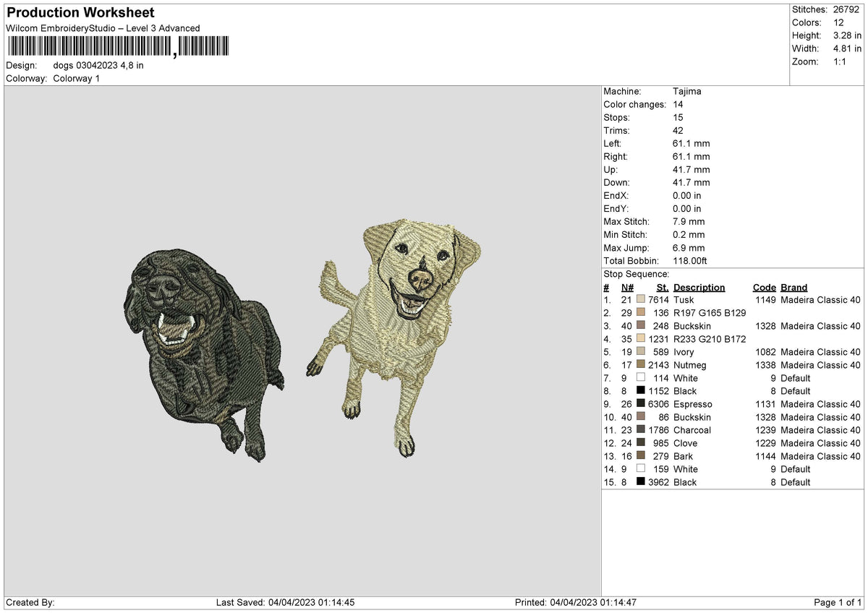This screenshot has width=868, height=613.
Task: Click the "Colorway 1" value
Action: 77,78
